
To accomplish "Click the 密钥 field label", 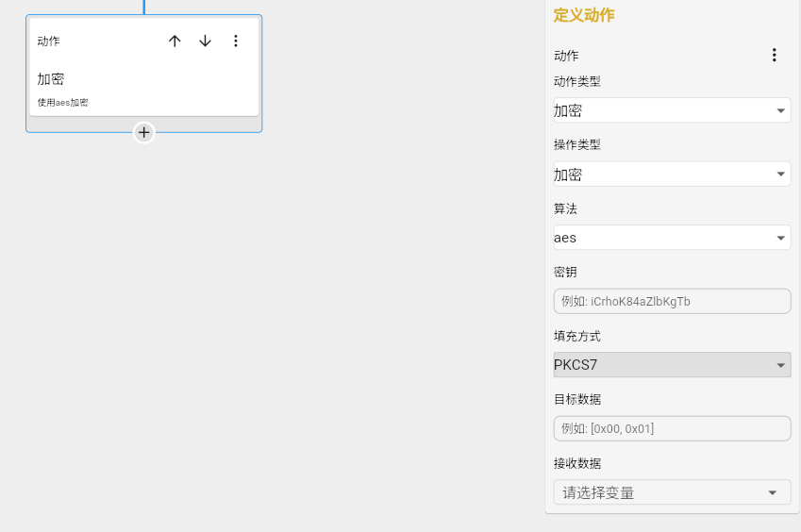I will click(565, 272).
